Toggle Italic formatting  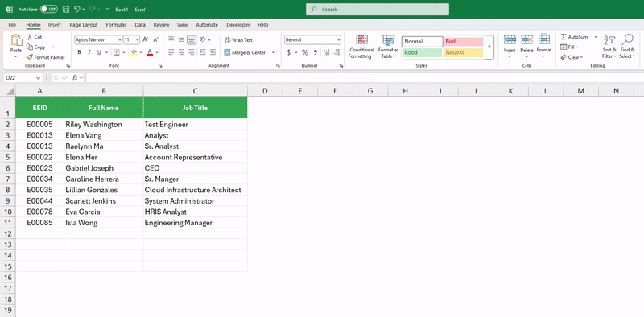(89, 52)
